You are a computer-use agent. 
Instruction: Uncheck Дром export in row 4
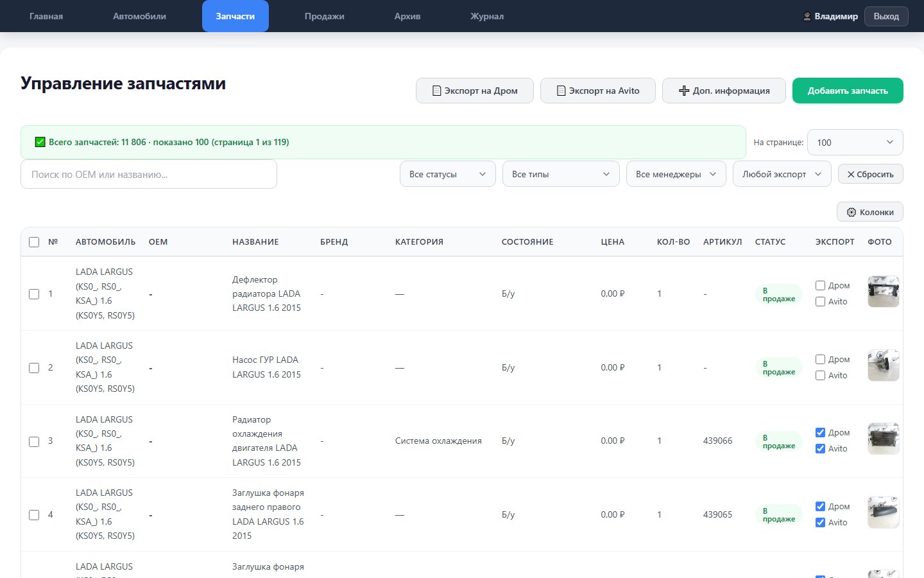pos(820,506)
